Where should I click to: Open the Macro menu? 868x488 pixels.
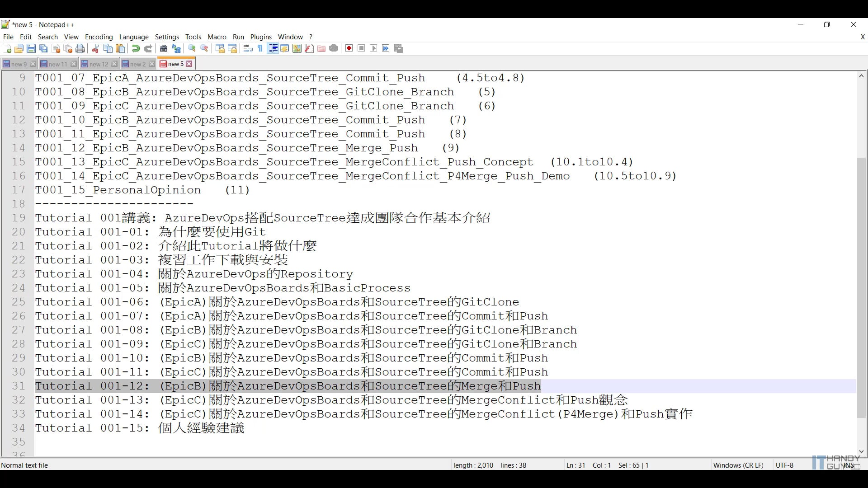[217, 37]
